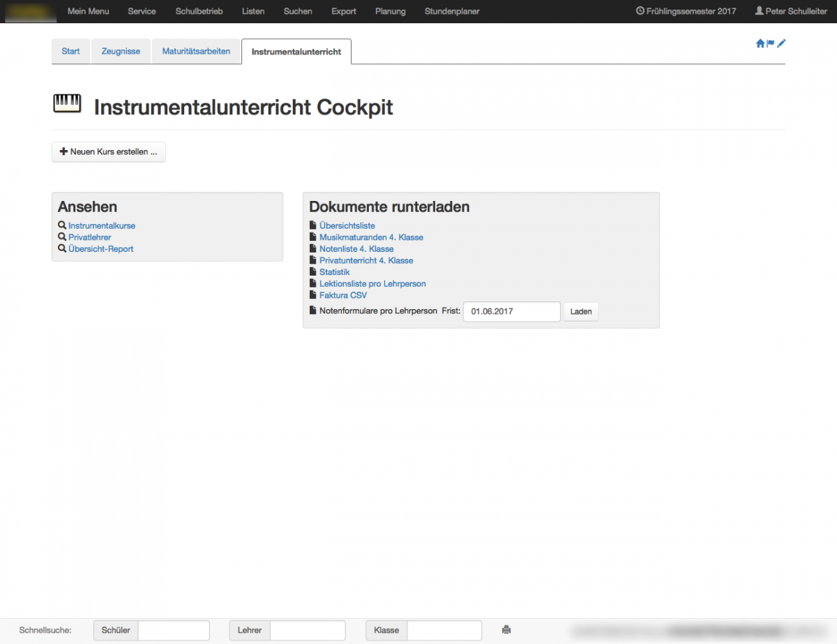Click the pencil edit icon
This screenshot has height=644, width=837.
pyautogui.click(x=781, y=43)
